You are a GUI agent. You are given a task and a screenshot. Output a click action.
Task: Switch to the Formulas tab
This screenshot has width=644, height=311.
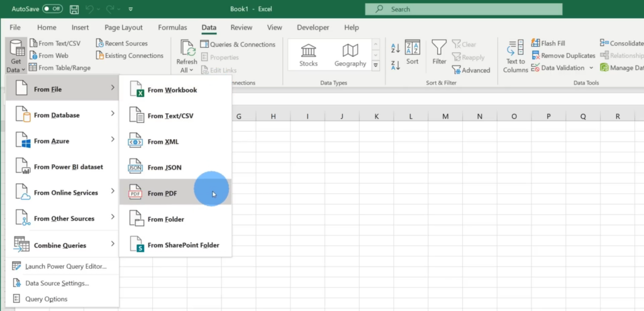[x=172, y=28]
